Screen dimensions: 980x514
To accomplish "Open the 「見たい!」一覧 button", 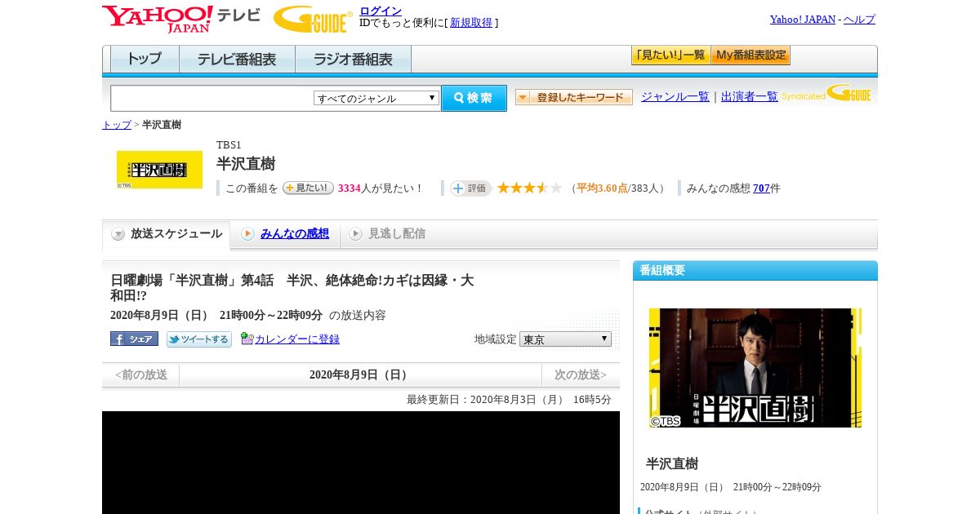I will 670,55.
